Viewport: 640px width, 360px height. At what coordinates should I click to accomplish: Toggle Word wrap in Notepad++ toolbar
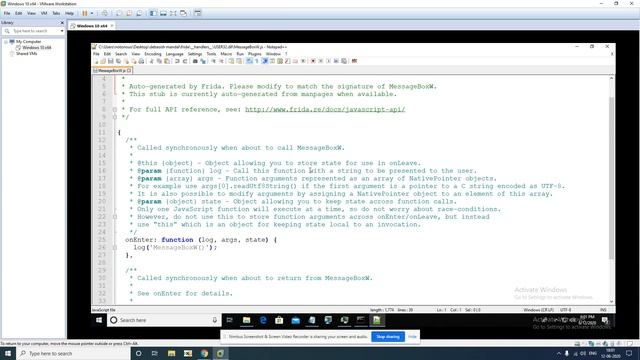(x=249, y=61)
